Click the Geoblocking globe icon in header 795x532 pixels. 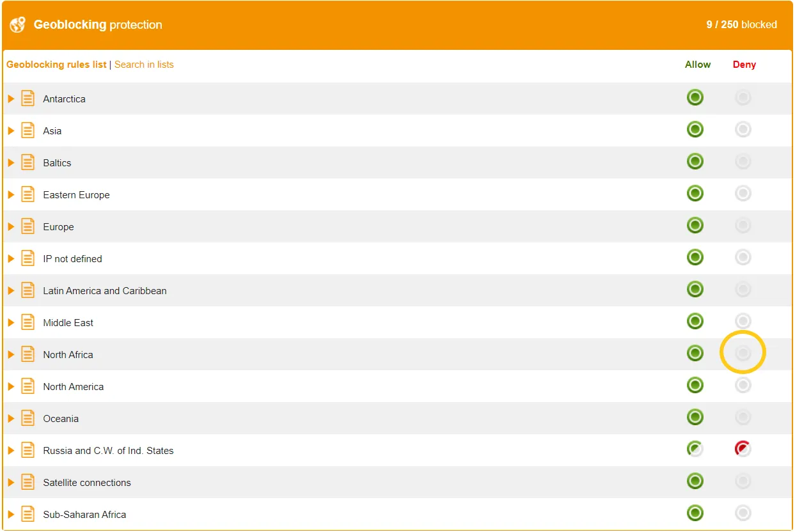pyautogui.click(x=18, y=25)
